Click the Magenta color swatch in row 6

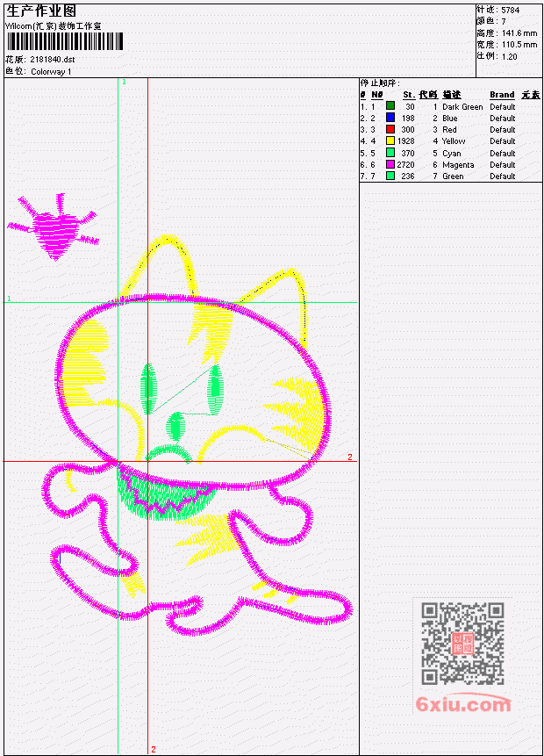390,164
